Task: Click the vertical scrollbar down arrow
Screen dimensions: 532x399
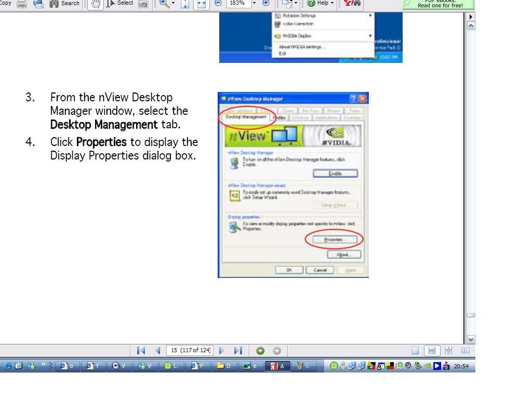Action: pos(471,339)
